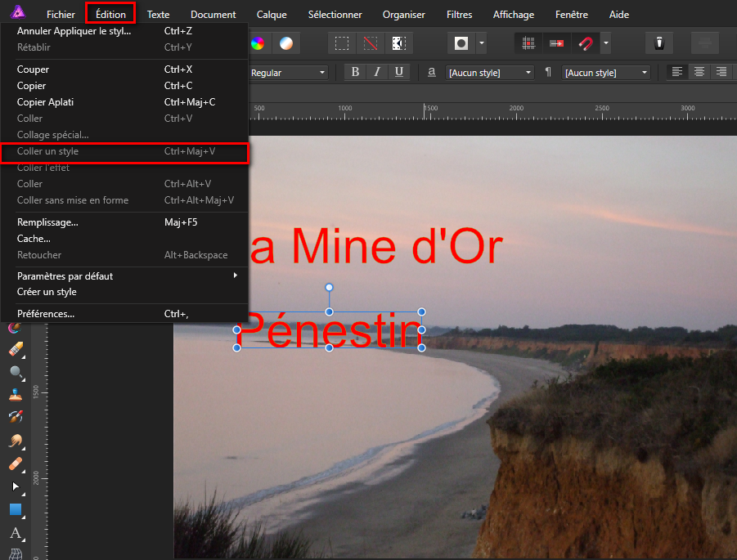
Task: Open the Affichage menu
Action: [514, 15]
